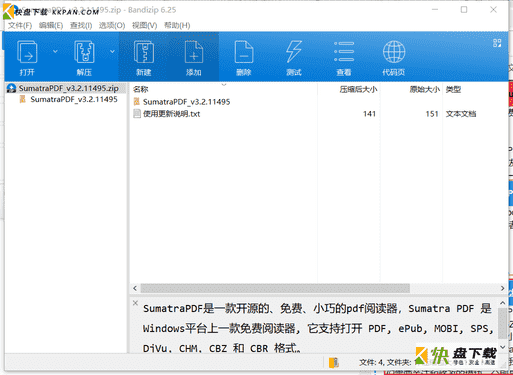This screenshot has width=513, height=375.
Task: Expand the Open button dropdown arrow
Action: (55, 51)
